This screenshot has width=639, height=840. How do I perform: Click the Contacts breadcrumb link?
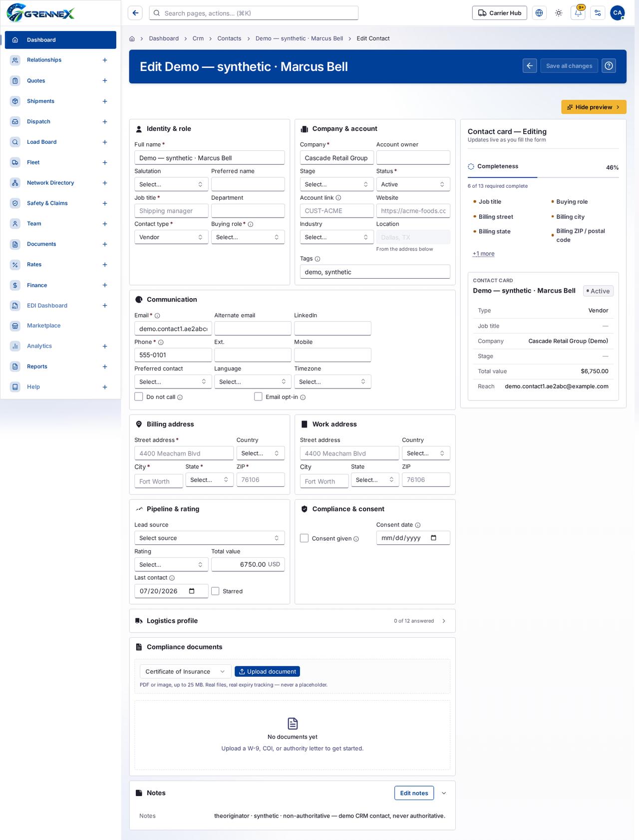[x=229, y=38]
